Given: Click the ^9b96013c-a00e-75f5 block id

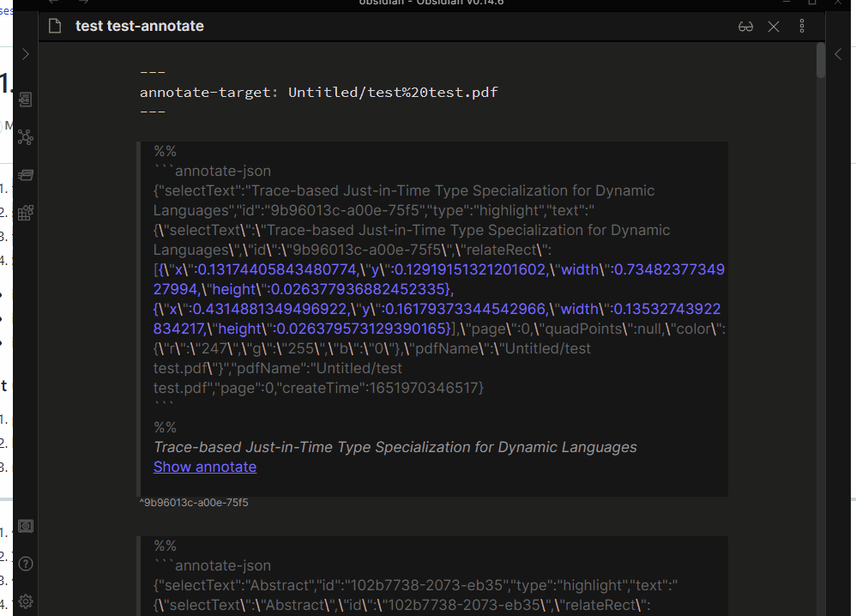Looking at the screenshot, I should pyautogui.click(x=194, y=503).
